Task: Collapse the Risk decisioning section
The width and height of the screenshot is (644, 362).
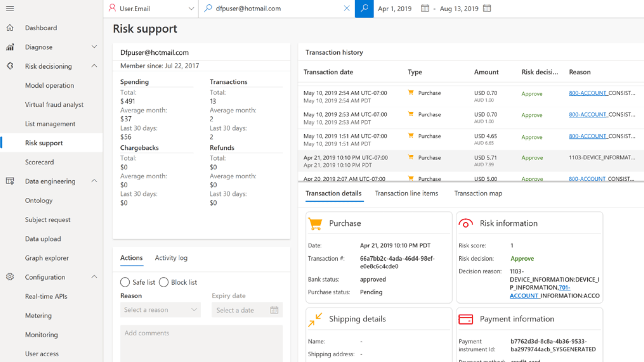Action: pos(94,66)
